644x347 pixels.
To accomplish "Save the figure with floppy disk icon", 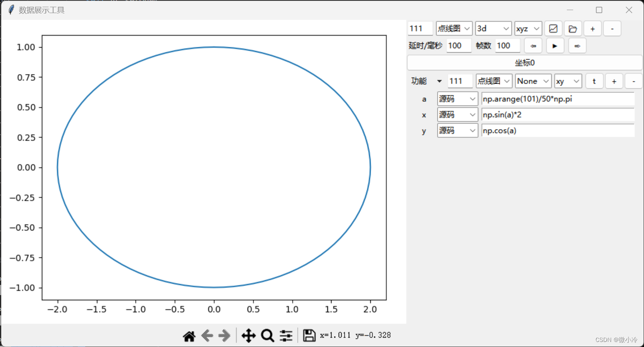I will (x=309, y=336).
